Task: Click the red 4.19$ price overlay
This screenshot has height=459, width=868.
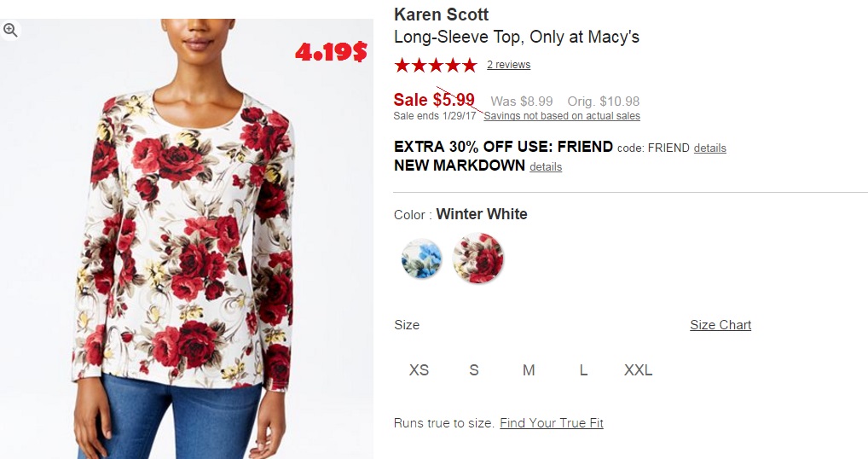Action: tap(331, 53)
